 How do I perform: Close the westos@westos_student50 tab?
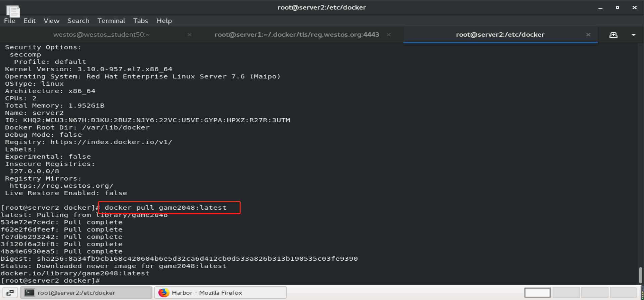pos(189,35)
